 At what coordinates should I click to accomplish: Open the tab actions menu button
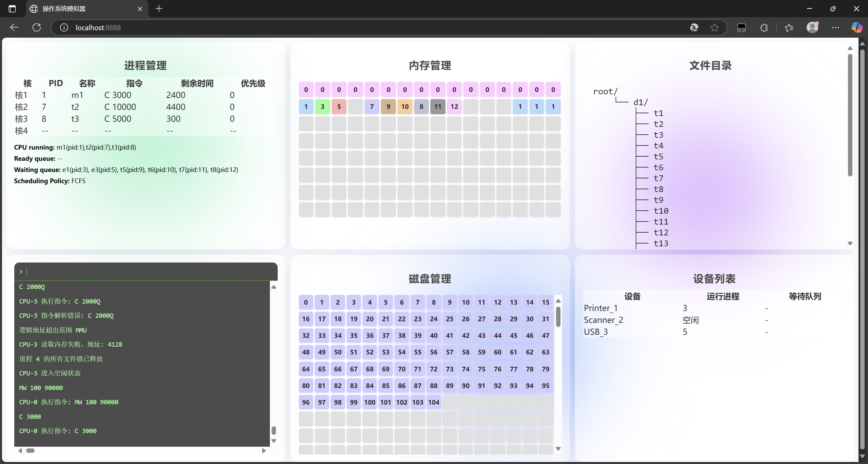coord(12,9)
